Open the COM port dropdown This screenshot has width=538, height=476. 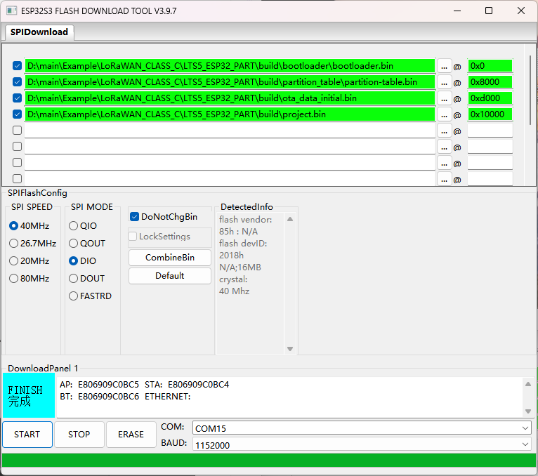[362, 428]
